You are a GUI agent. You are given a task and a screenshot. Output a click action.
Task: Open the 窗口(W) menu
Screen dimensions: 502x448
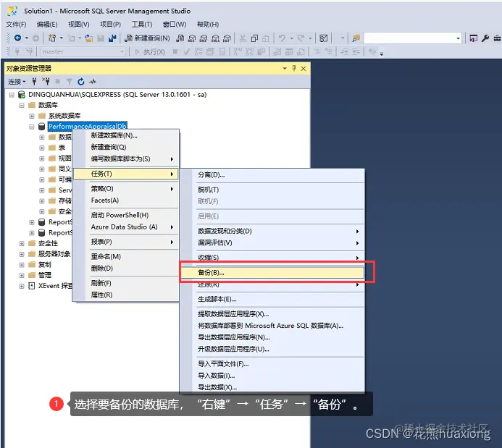[x=175, y=25]
